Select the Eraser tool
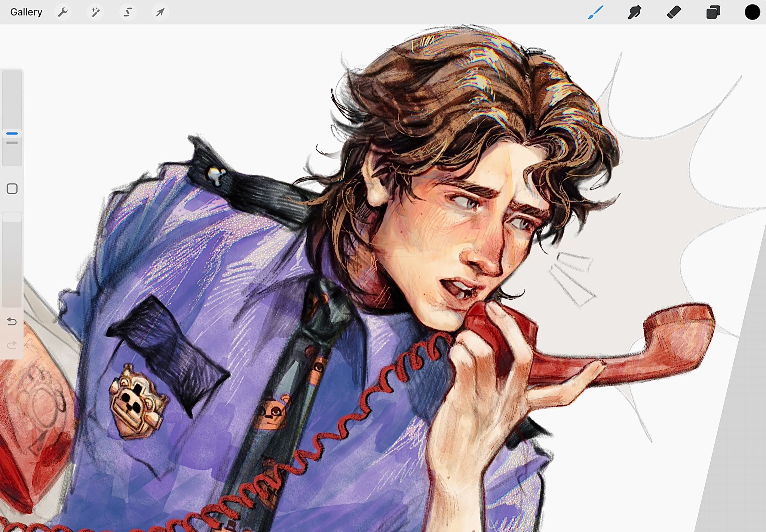 pyautogui.click(x=674, y=12)
